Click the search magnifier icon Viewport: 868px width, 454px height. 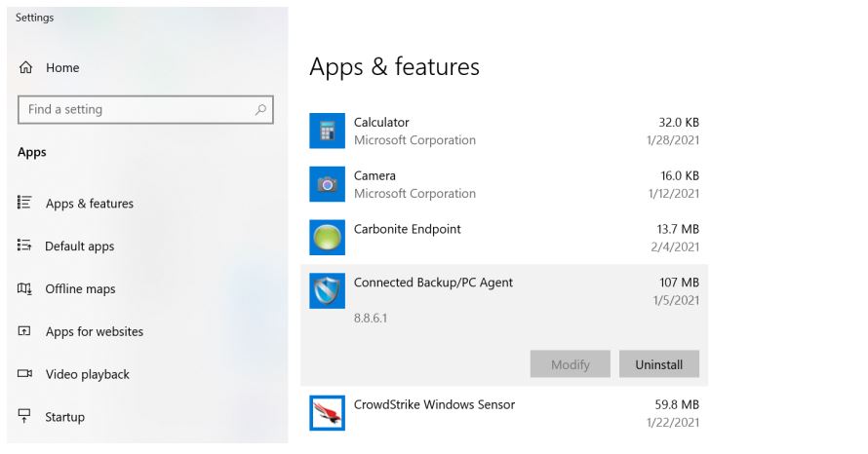[x=260, y=110]
